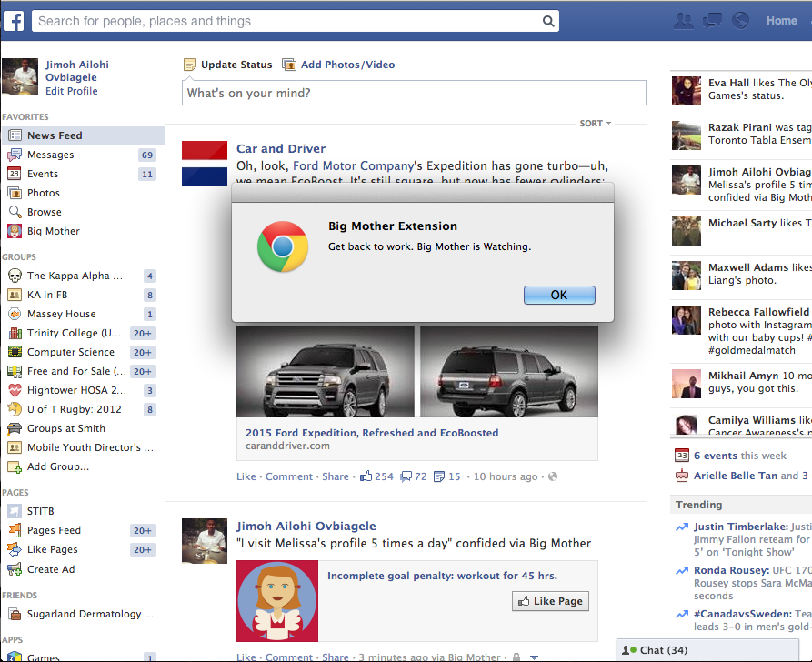Screen dimensions: 812x662
Task: Click the Messages sidebar icon
Action: click(15, 155)
